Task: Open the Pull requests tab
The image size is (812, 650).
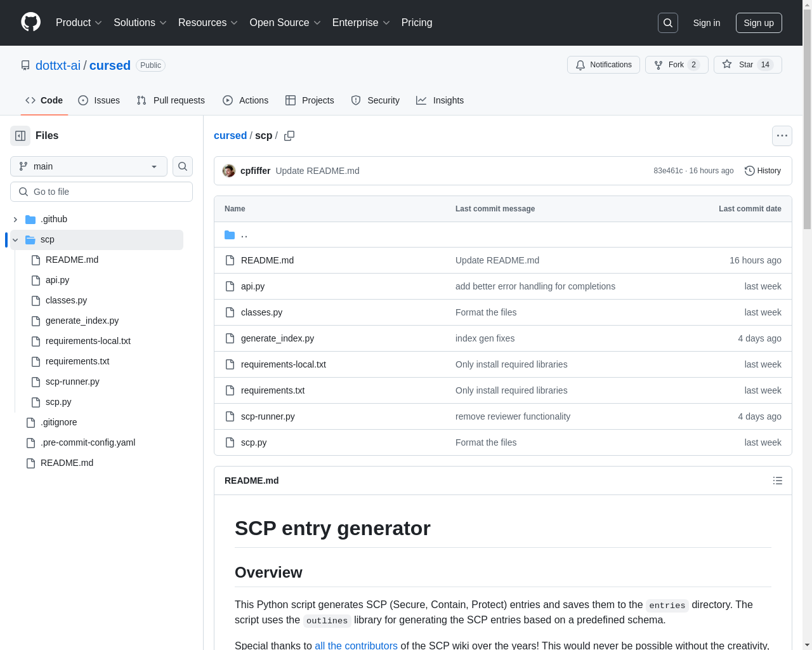Action: tap(171, 100)
